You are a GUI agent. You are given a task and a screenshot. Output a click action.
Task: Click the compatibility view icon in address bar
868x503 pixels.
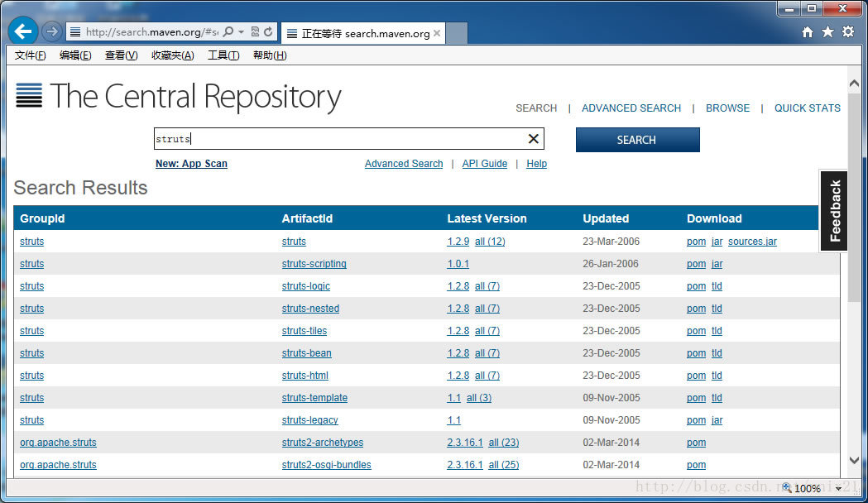click(x=255, y=32)
